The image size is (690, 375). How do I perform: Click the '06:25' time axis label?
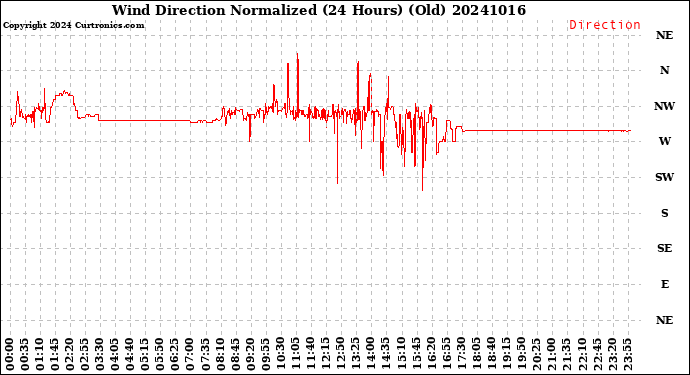pyautogui.click(x=176, y=354)
